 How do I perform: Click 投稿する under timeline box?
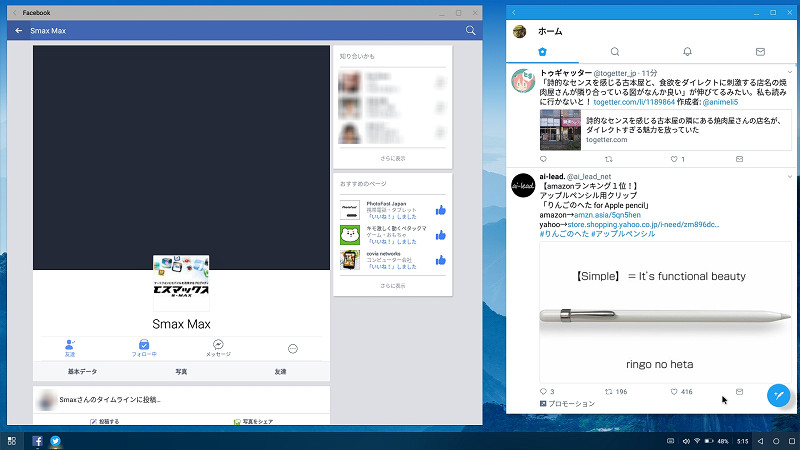pyautogui.click(x=105, y=421)
